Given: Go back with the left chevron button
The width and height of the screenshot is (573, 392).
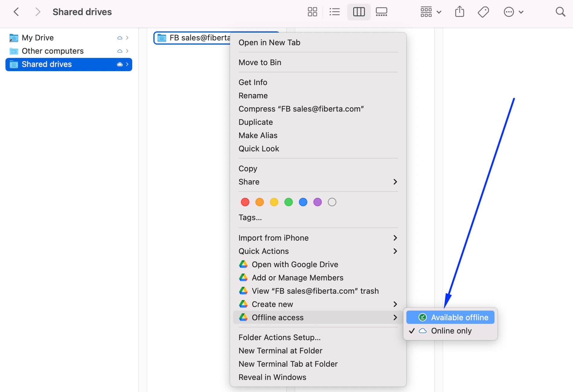Looking at the screenshot, I should pyautogui.click(x=16, y=12).
